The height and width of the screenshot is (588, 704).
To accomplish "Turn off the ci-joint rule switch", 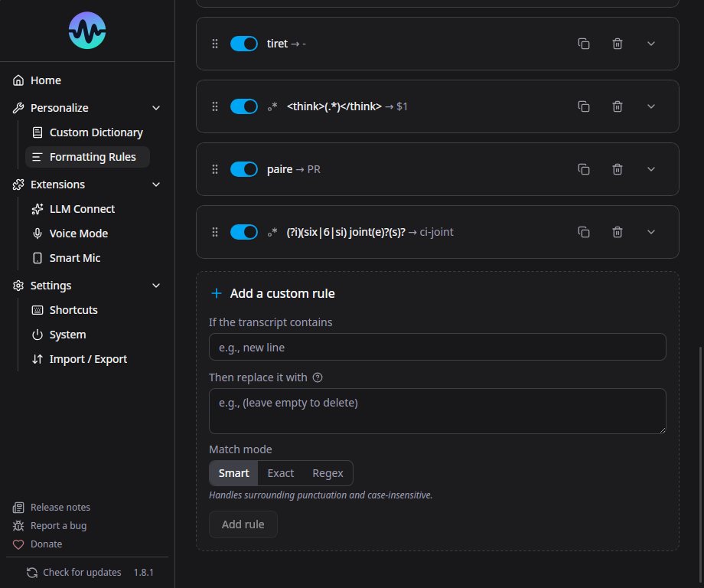I will point(244,232).
